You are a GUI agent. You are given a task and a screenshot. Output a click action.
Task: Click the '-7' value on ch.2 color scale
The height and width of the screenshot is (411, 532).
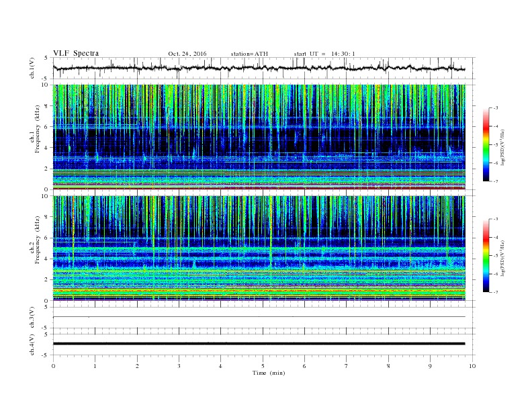click(495, 292)
